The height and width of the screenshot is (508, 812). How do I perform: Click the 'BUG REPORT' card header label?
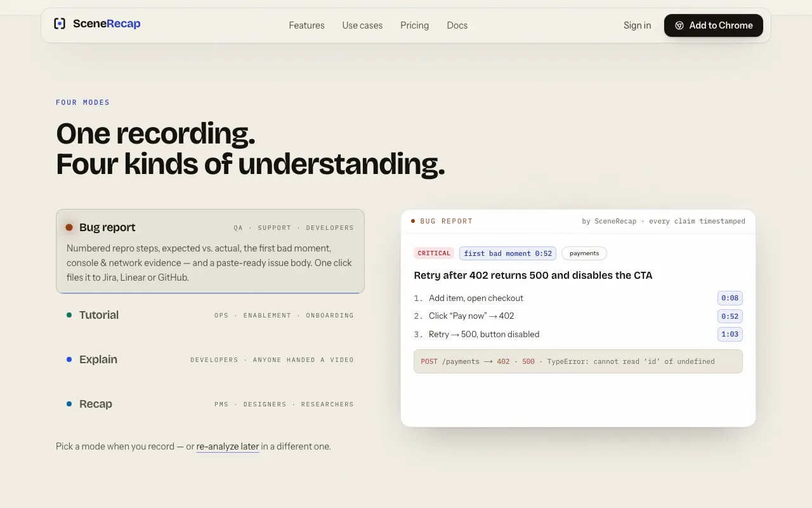[x=447, y=221]
